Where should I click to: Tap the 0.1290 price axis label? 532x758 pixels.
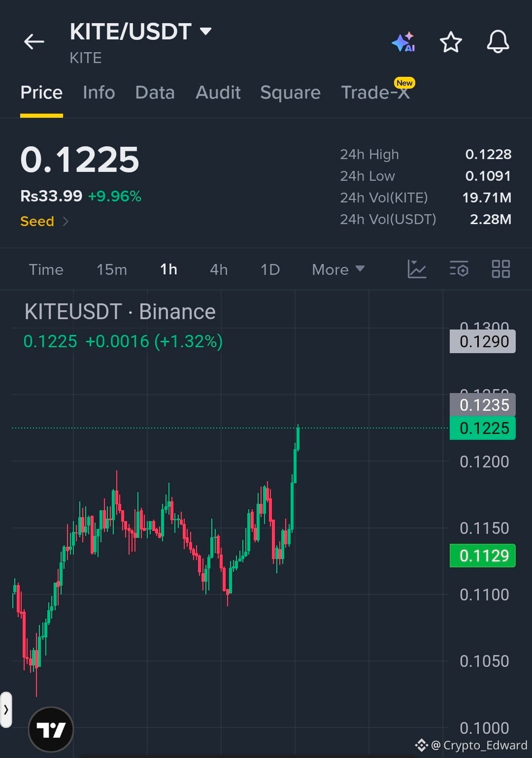(483, 341)
